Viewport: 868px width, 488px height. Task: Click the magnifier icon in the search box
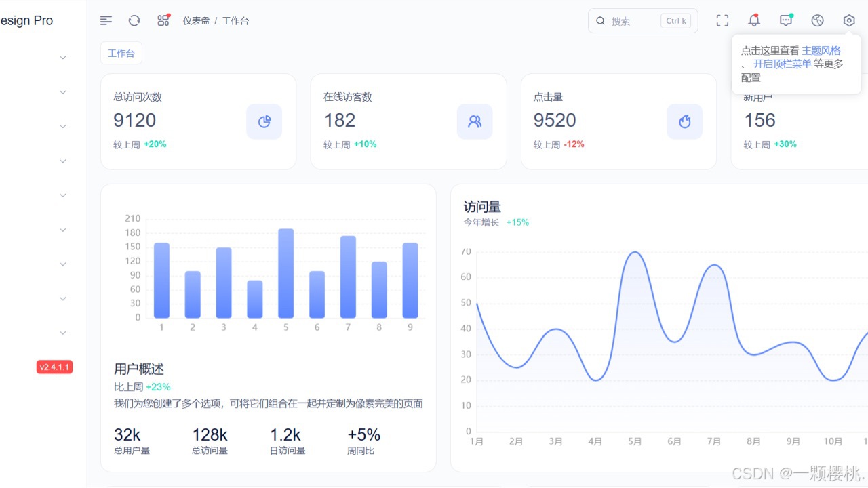click(600, 21)
